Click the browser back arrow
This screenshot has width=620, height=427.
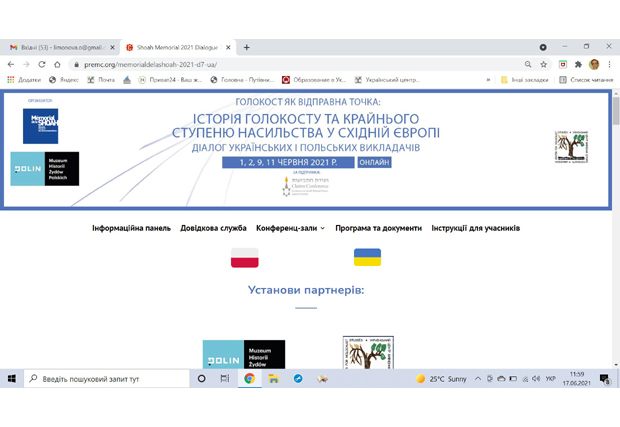click(x=11, y=64)
